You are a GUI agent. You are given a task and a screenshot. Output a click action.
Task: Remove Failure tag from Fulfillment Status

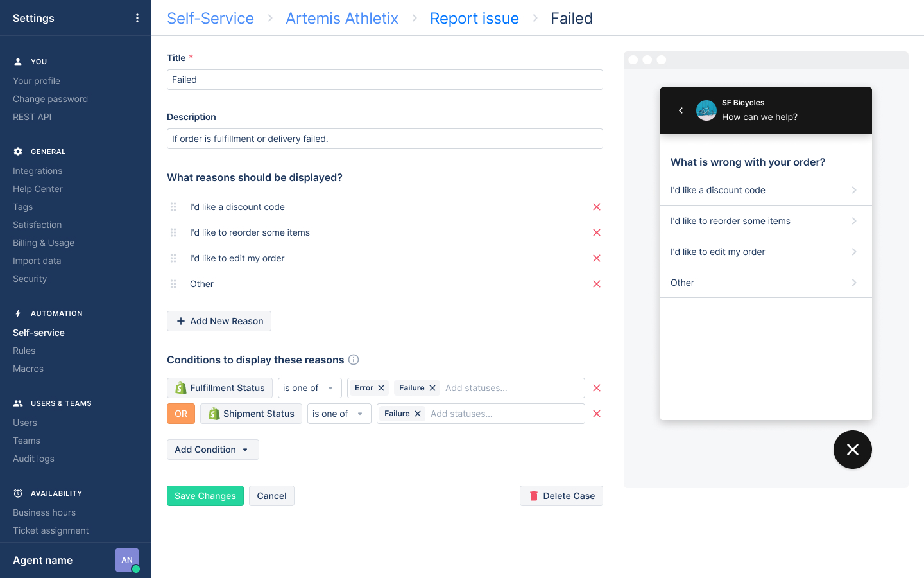pyautogui.click(x=432, y=388)
